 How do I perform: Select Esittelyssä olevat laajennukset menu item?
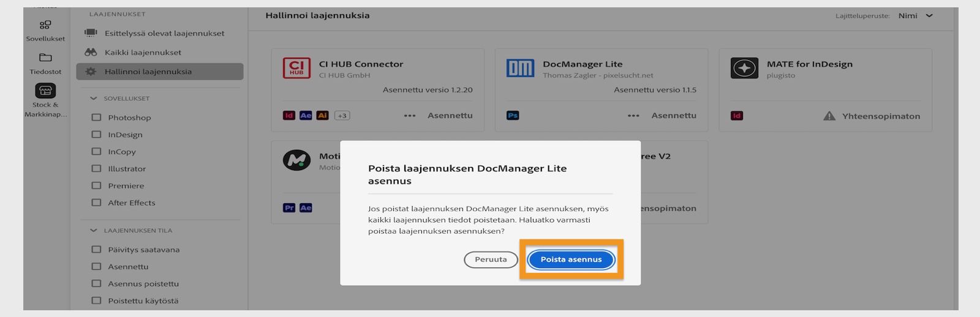pyautogui.click(x=160, y=33)
